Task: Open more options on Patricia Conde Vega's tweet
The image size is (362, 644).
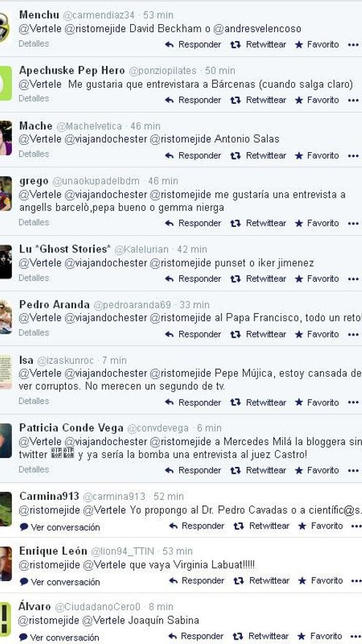Action: point(353,471)
